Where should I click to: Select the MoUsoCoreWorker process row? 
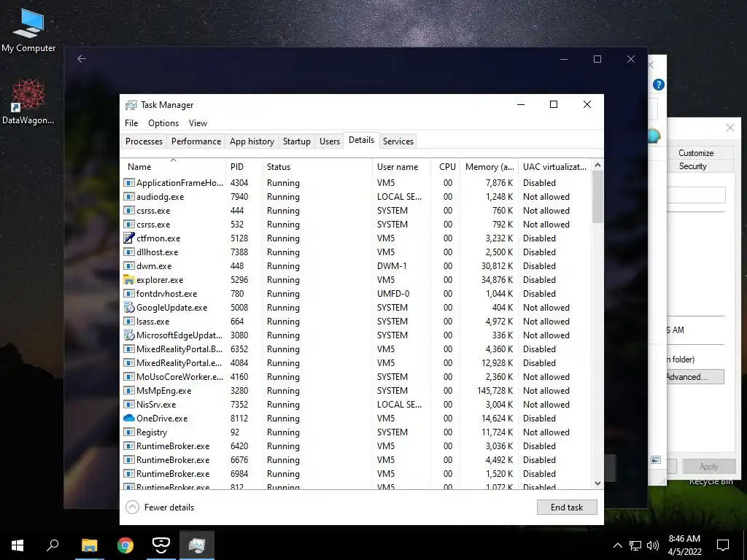tap(356, 377)
